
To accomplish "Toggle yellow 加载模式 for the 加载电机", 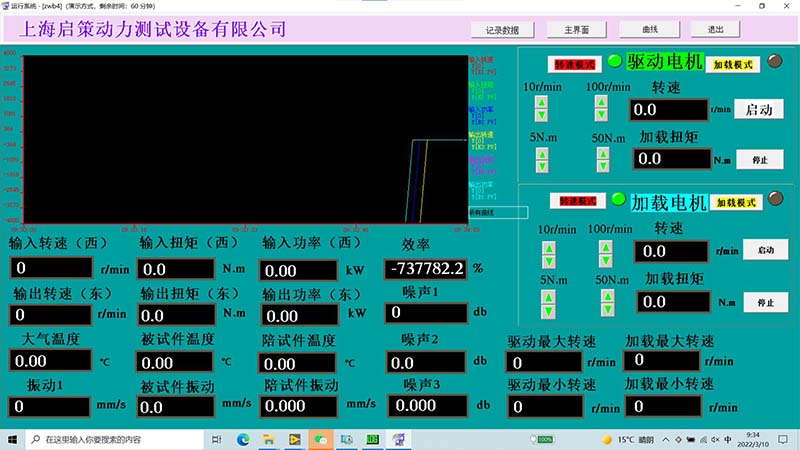I will pos(736,203).
